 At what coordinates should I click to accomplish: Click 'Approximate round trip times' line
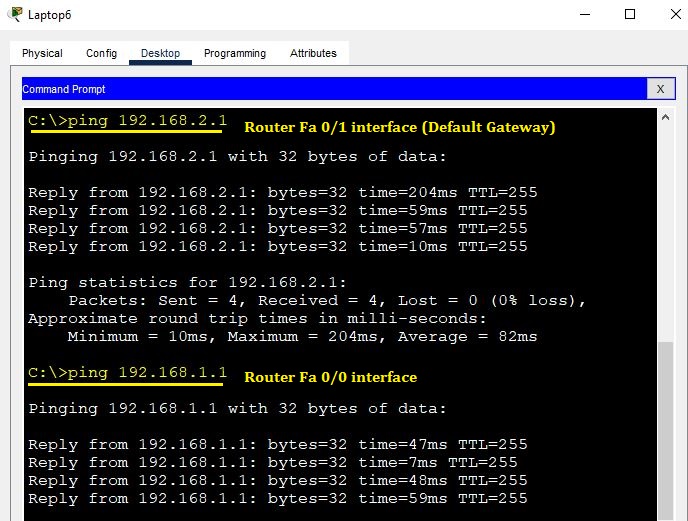point(258,318)
